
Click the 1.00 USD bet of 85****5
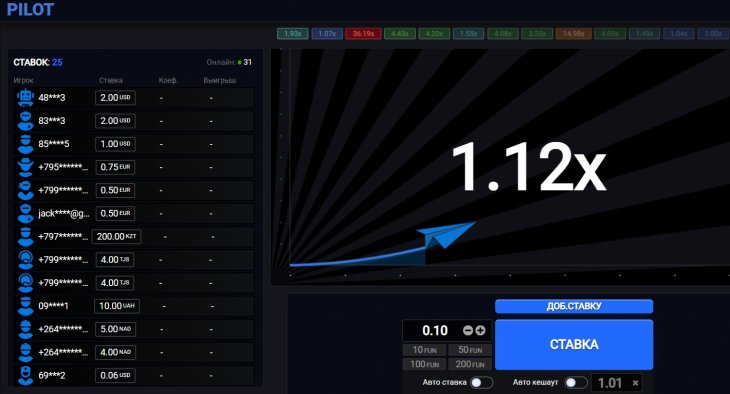[115, 144]
